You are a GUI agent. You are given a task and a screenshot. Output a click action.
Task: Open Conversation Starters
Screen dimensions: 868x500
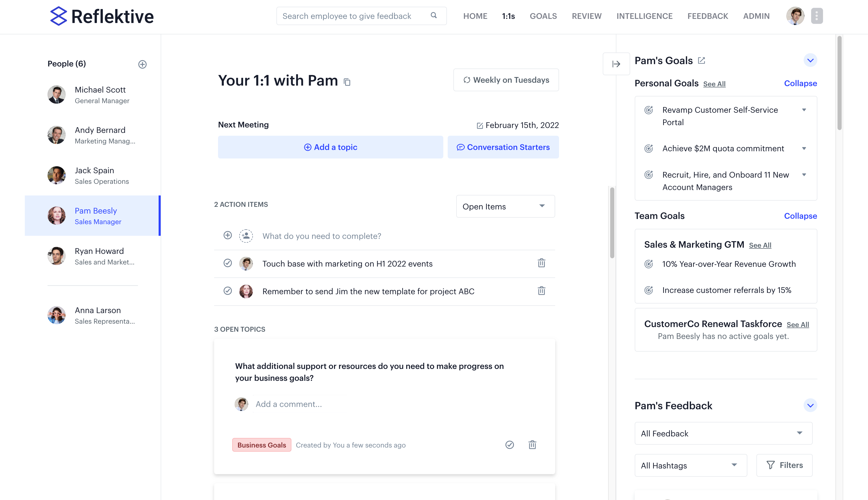pyautogui.click(x=503, y=147)
